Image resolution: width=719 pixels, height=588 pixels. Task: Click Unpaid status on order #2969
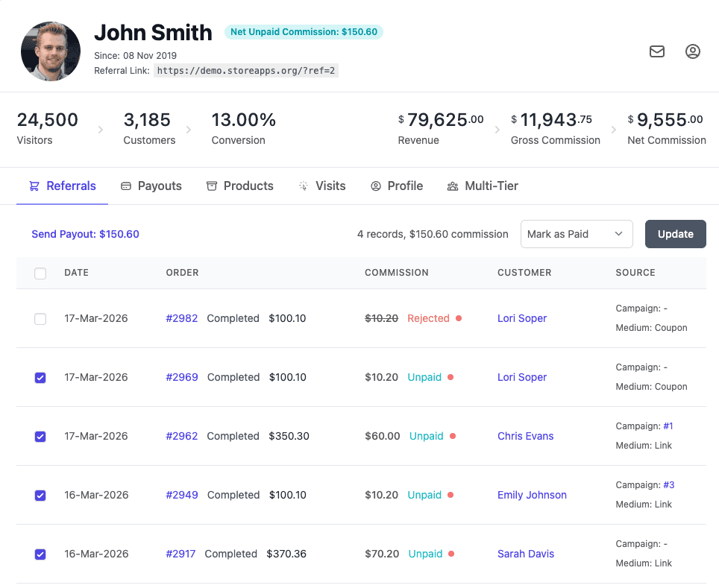click(x=424, y=377)
